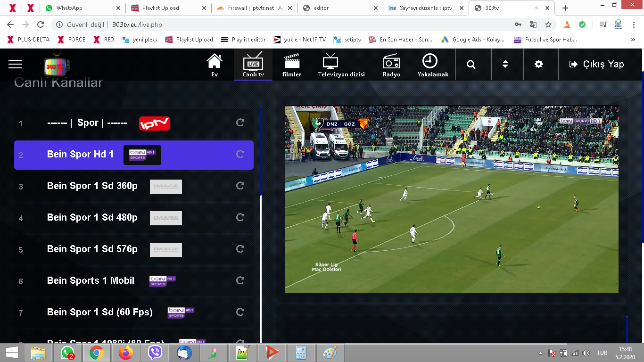The width and height of the screenshot is (644, 362).
Task: Open the hamburger menu icon
Action: (15, 64)
